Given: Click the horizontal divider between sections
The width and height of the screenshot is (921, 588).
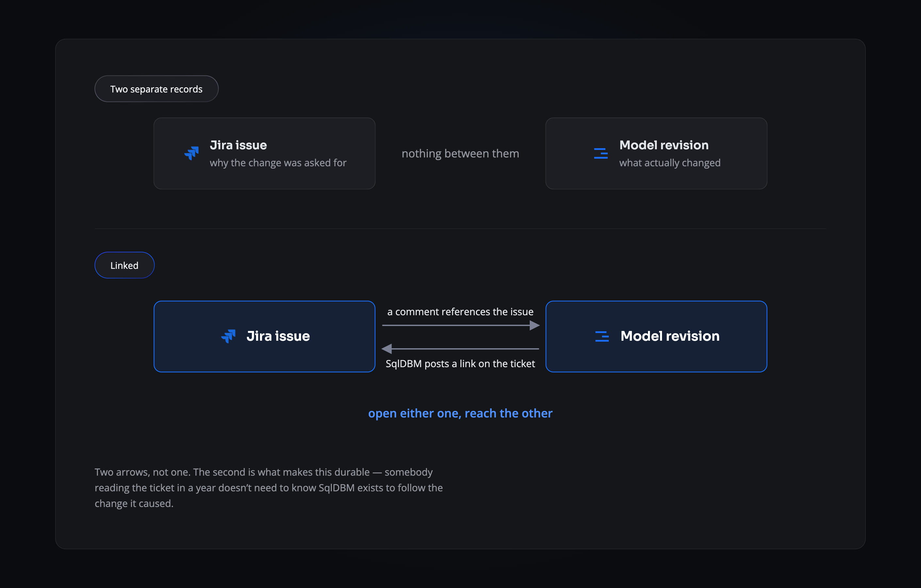Looking at the screenshot, I should (460, 229).
